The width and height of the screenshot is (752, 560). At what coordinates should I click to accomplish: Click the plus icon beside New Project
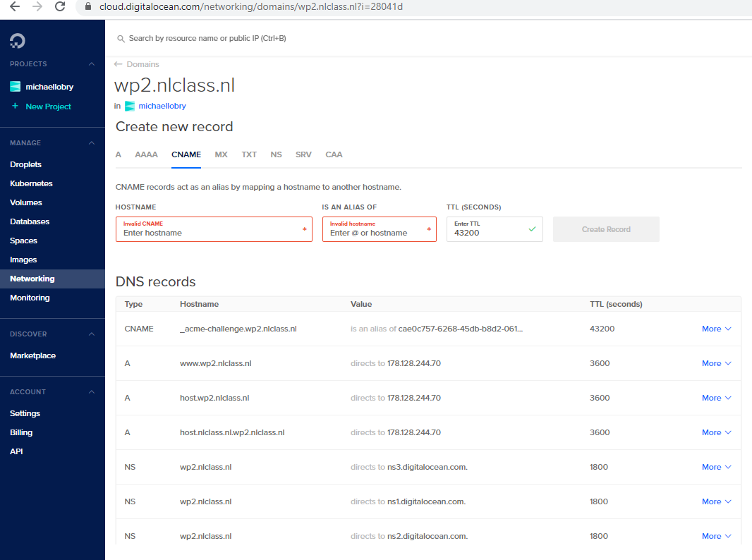pyautogui.click(x=16, y=106)
